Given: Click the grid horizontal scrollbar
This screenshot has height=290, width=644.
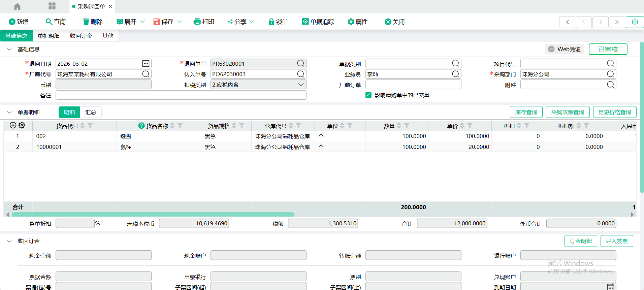Looking at the screenshot, I should tap(153, 215).
